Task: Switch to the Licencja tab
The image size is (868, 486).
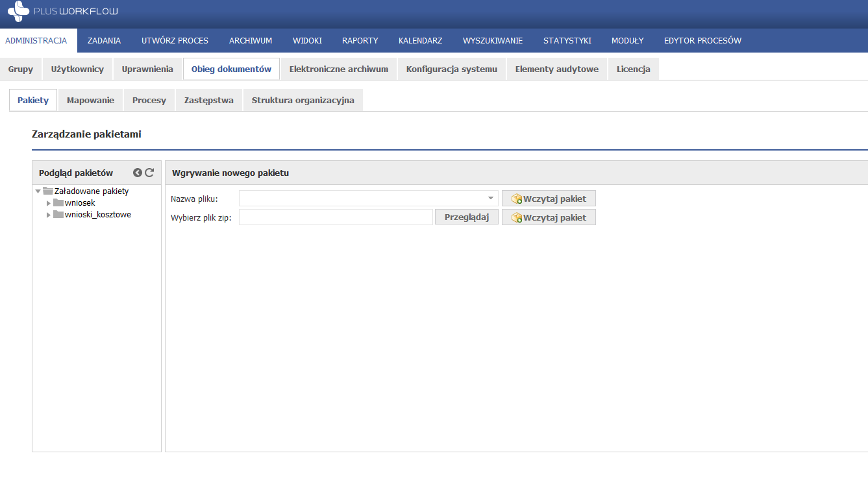Action: [x=634, y=69]
